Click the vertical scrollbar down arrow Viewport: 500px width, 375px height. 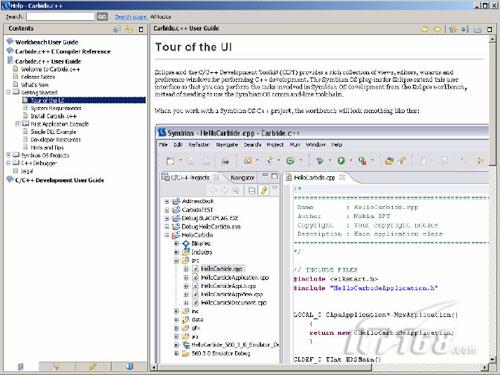click(x=492, y=360)
